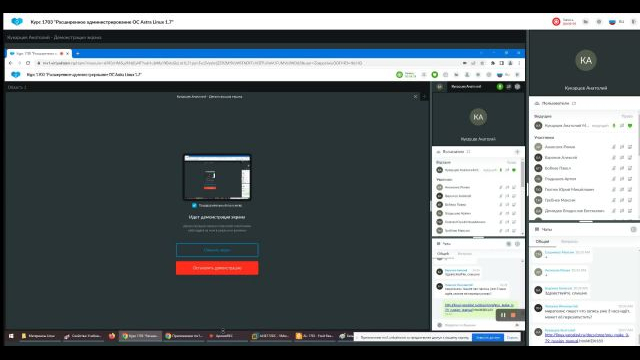The width and height of the screenshot is (640, 360).
Task: Change language via the flag icon in header
Action: pos(612,22)
